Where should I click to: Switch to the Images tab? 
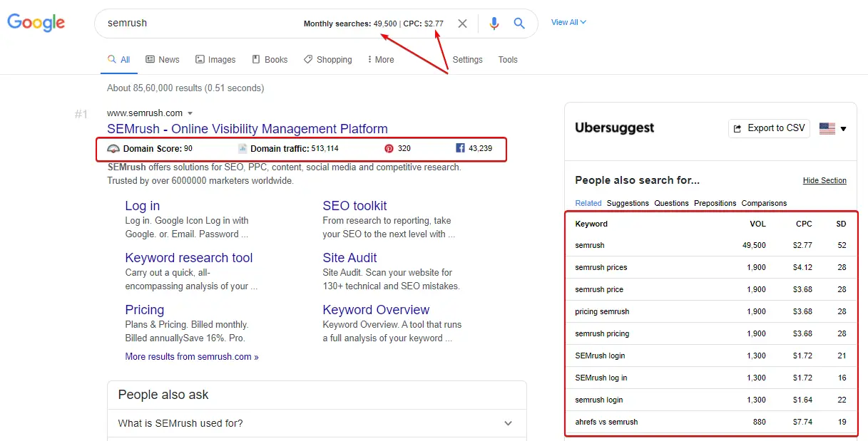(215, 60)
